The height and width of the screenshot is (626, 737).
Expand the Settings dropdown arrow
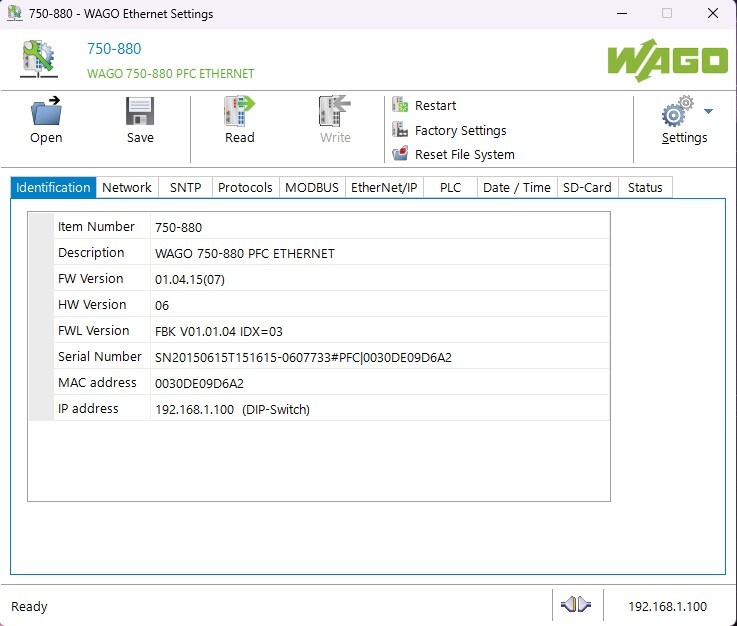(708, 111)
